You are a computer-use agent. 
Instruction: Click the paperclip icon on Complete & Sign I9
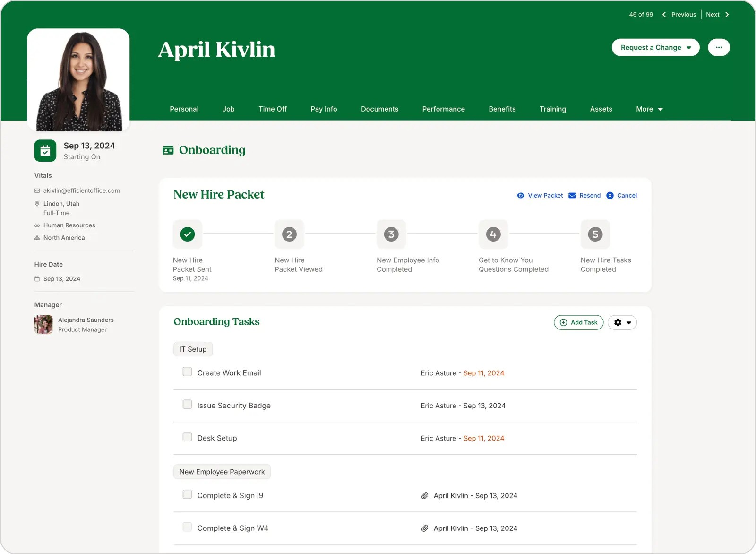tap(423, 495)
